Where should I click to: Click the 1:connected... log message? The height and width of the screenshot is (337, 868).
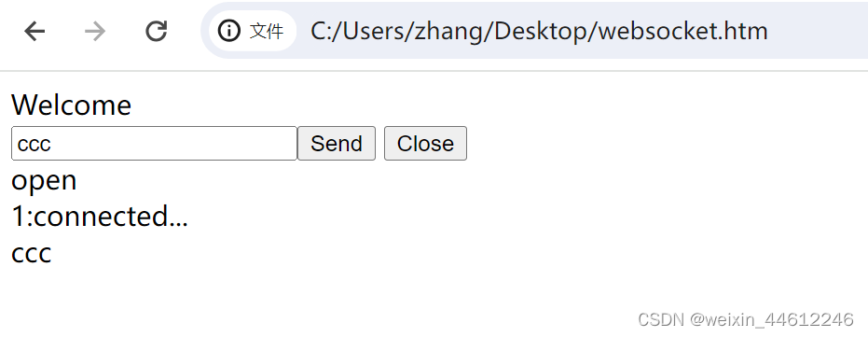[100, 217]
